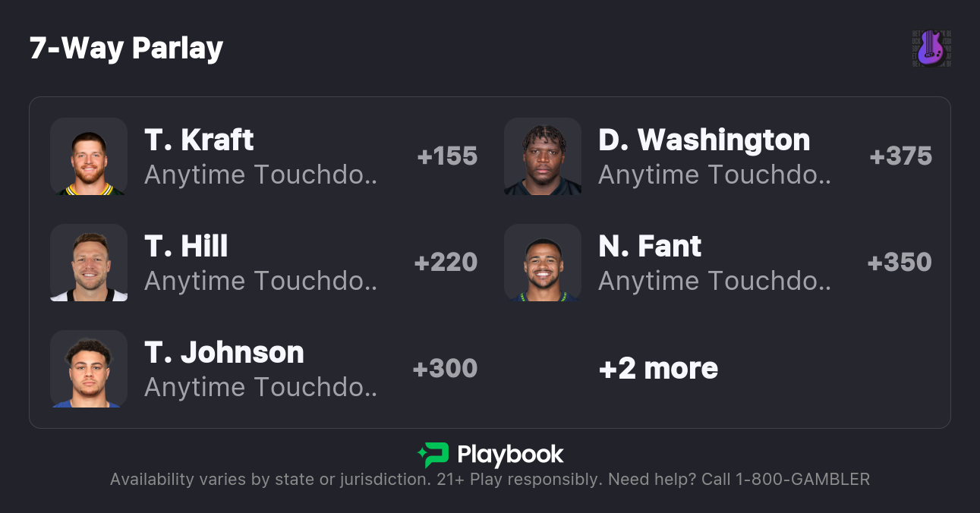980x513 pixels.
Task: Click the N. Fant player name
Action: [x=650, y=247]
